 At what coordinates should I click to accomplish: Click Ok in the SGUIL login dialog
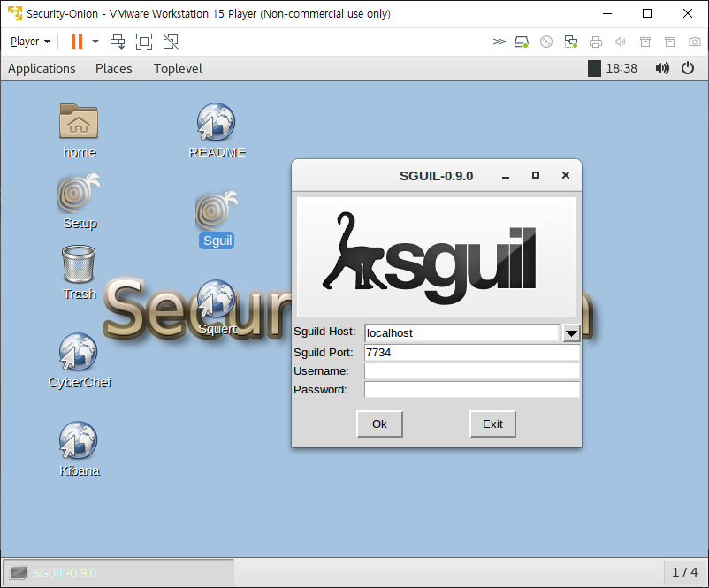[379, 424]
